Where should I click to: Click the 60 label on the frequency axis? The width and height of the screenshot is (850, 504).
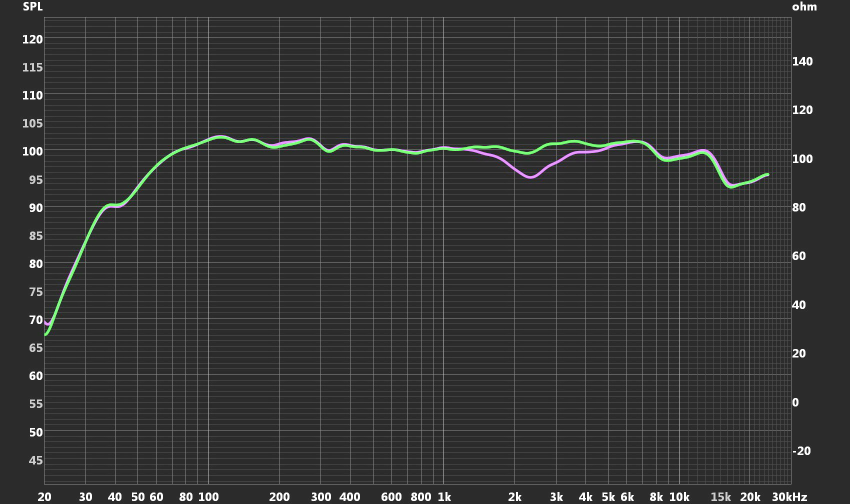[x=156, y=497]
